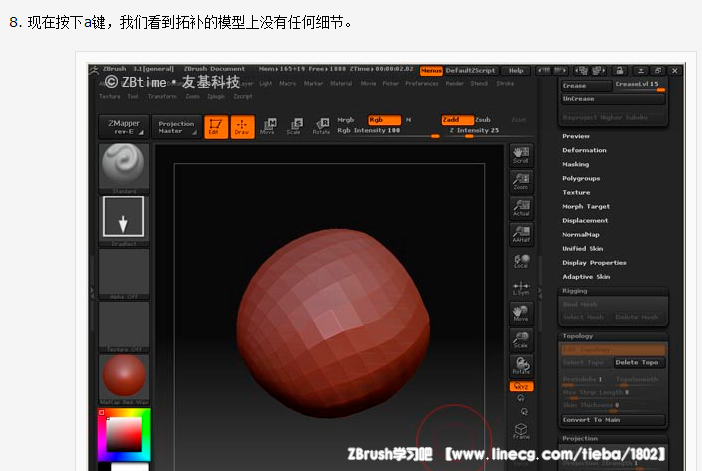Toggle the Mrgb paint mode
This screenshot has height=471, width=702.
point(346,120)
